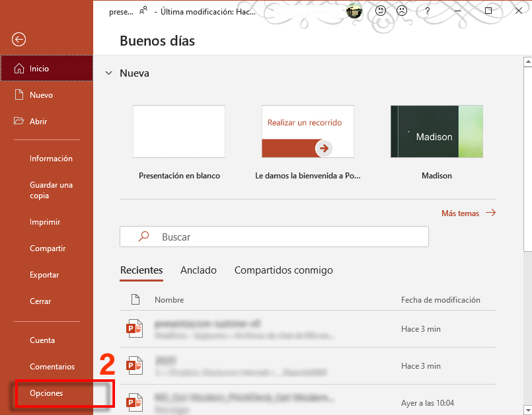Switch to the Anclado tab
The height and width of the screenshot is (415, 532).
pos(198,270)
